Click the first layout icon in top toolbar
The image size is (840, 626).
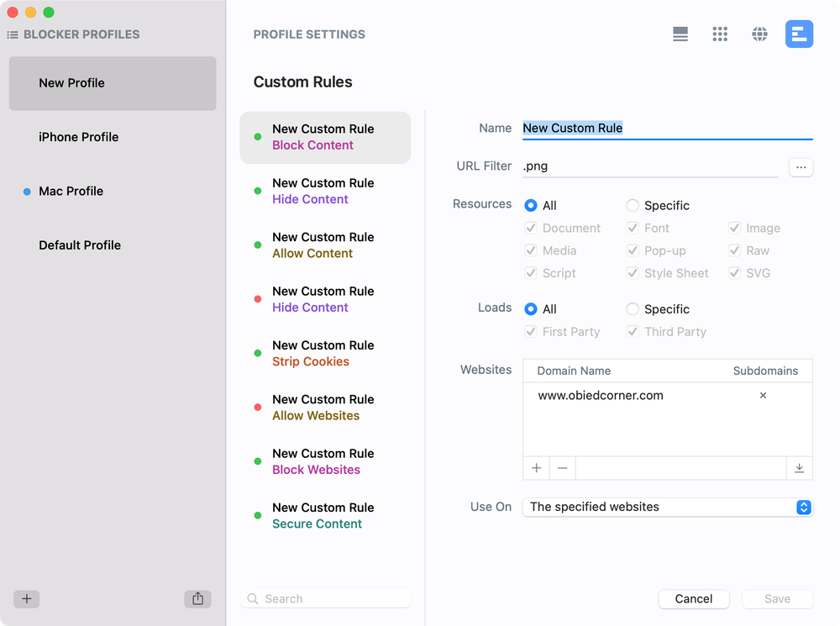[680, 34]
